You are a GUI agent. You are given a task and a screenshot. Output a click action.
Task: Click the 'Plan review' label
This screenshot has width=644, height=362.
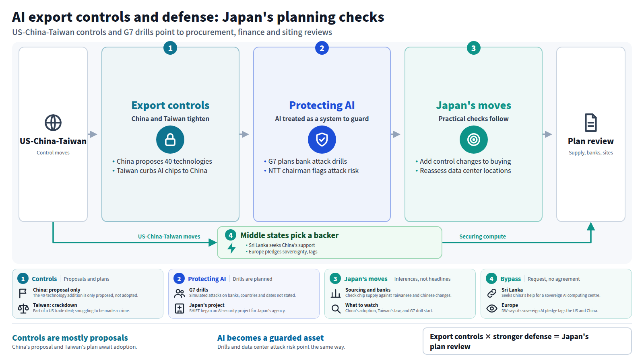(x=591, y=141)
